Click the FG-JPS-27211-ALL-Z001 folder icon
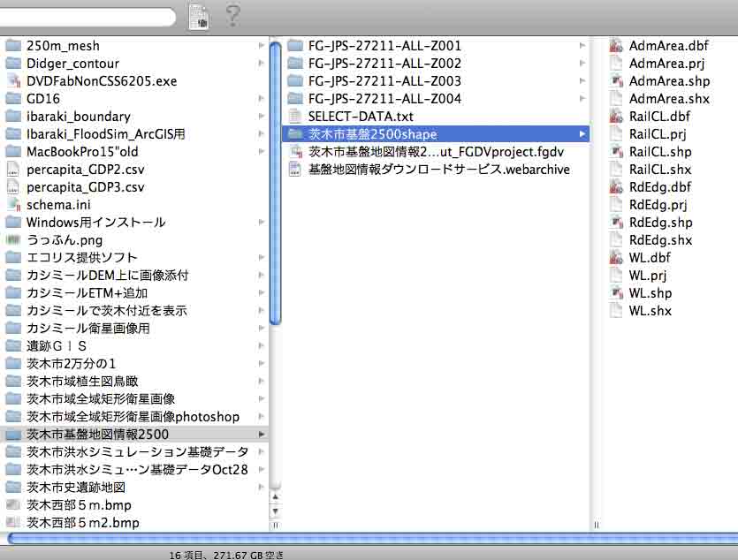The image size is (738, 560). (295, 46)
